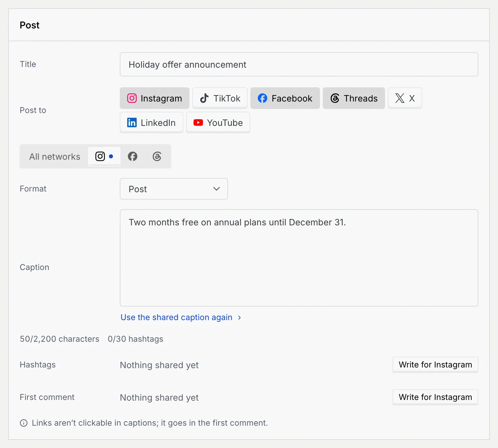This screenshot has width=498, height=448.
Task: Click Nothing shared yet in First comment row
Action: [x=159, y=398]
